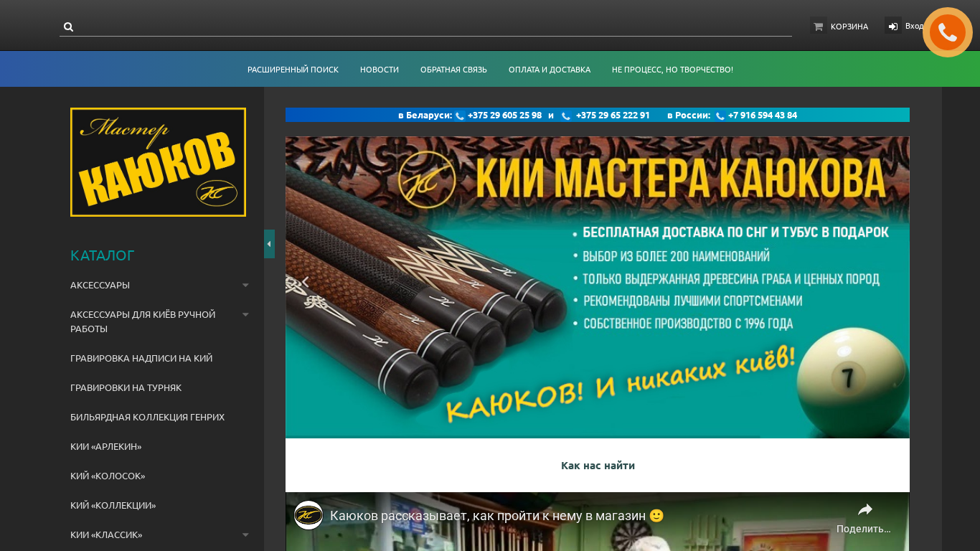The height and width of the screenshot is (551, 980).
Task: Click the Каталог sidebar heading
Action: 103,255
